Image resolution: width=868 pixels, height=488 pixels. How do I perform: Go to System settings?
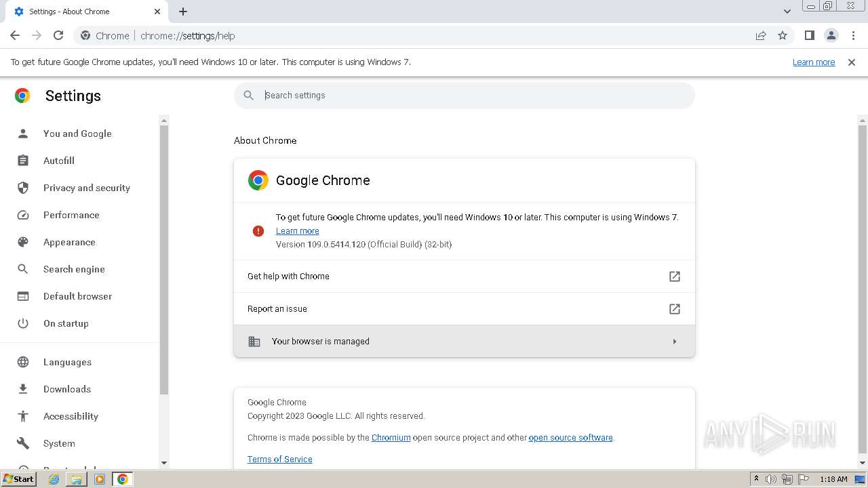click(x=59, y=443)
